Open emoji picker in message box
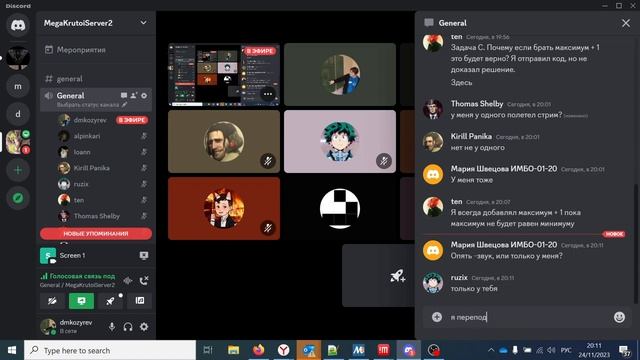Screen dimensions: 640x360 tap(619, 317)
